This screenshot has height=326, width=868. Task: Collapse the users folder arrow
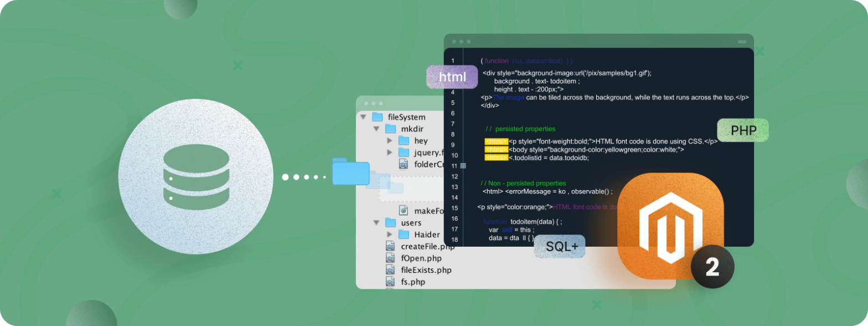(x=376, y=223)
